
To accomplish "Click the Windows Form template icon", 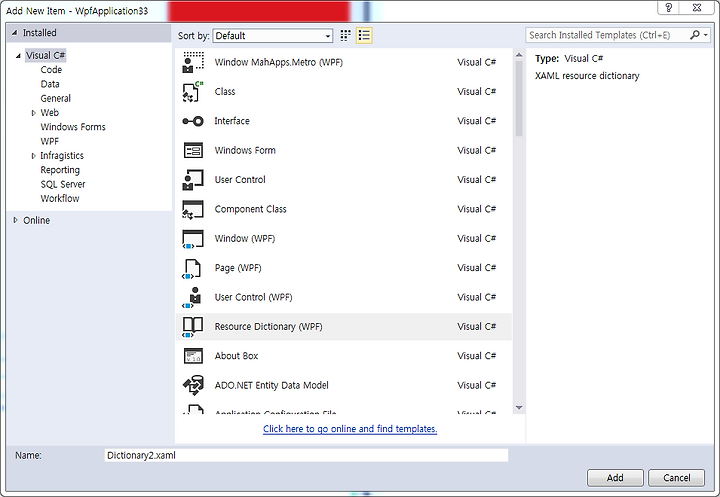I will click(193, 150).
